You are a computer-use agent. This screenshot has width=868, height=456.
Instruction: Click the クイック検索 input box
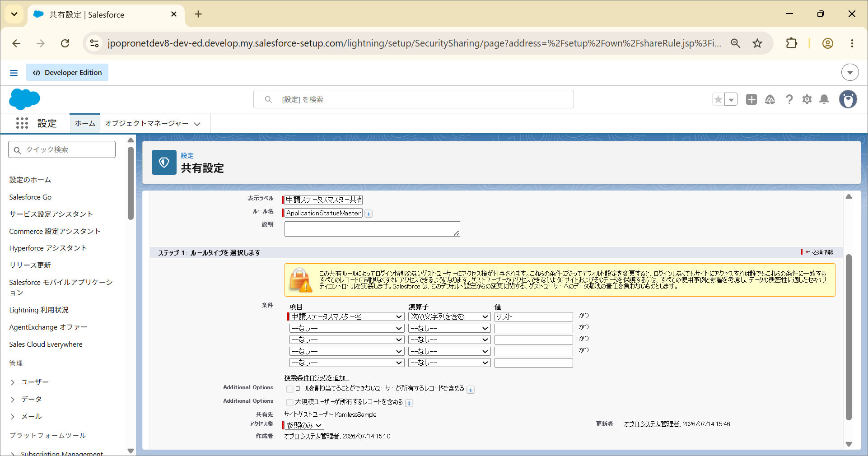(62, 149)
